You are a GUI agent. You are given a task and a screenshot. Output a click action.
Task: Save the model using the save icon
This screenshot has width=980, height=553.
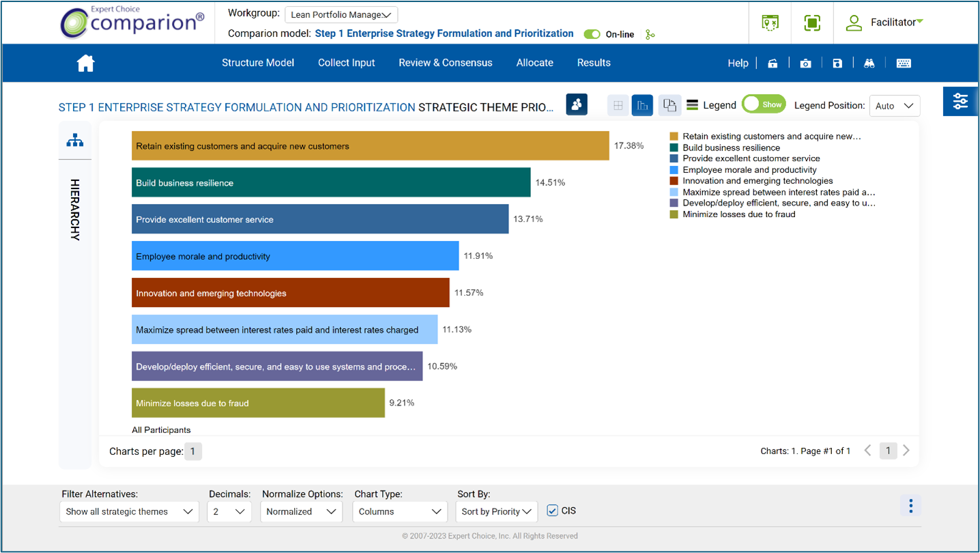[x=837, y=63]
